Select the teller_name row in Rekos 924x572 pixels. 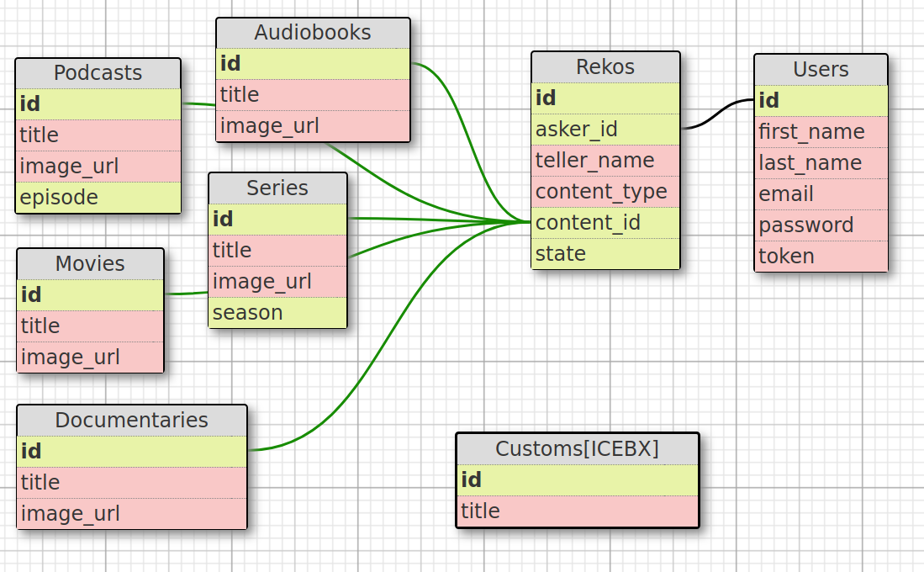[606, 161]
